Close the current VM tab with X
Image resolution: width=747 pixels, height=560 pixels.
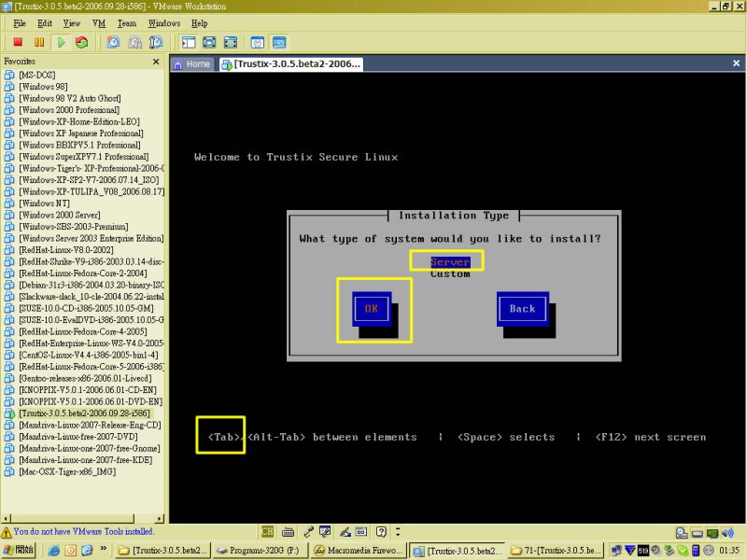click(736, 63)
